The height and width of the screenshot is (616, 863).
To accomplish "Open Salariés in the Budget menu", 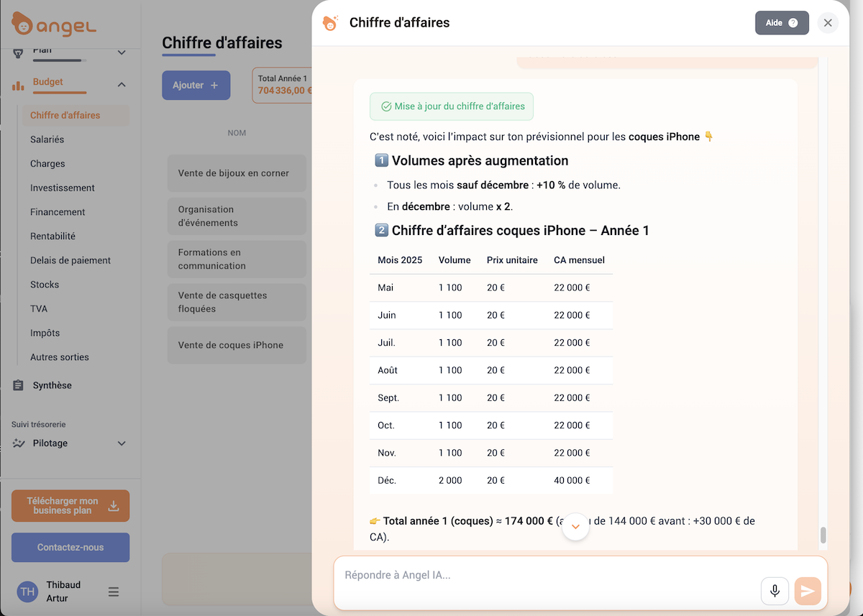I will coord(47,139).
